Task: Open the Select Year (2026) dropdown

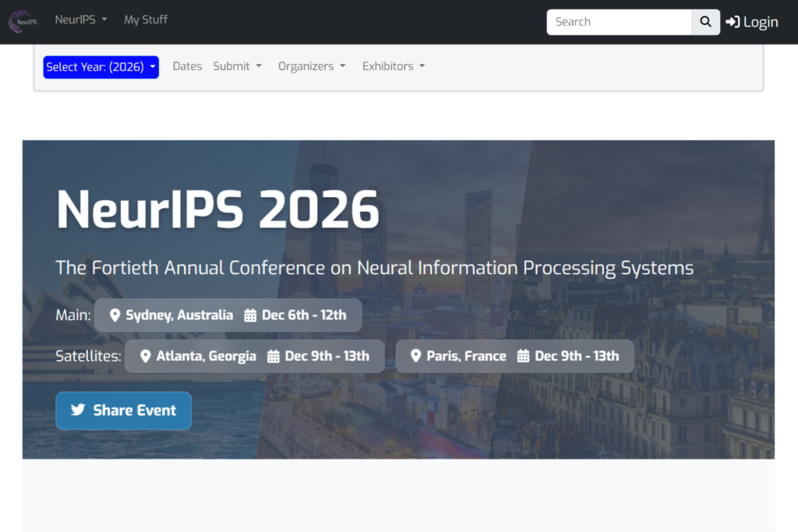Action: 101,67
